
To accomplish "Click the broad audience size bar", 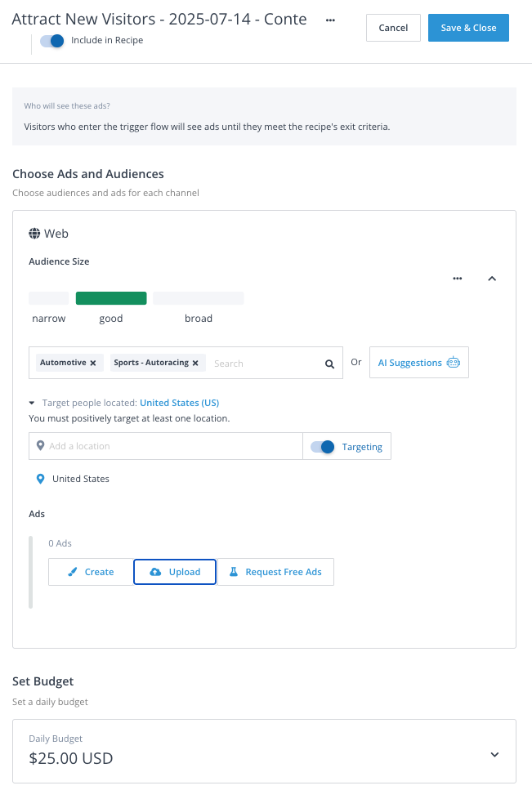I will (x=199, y=298).
